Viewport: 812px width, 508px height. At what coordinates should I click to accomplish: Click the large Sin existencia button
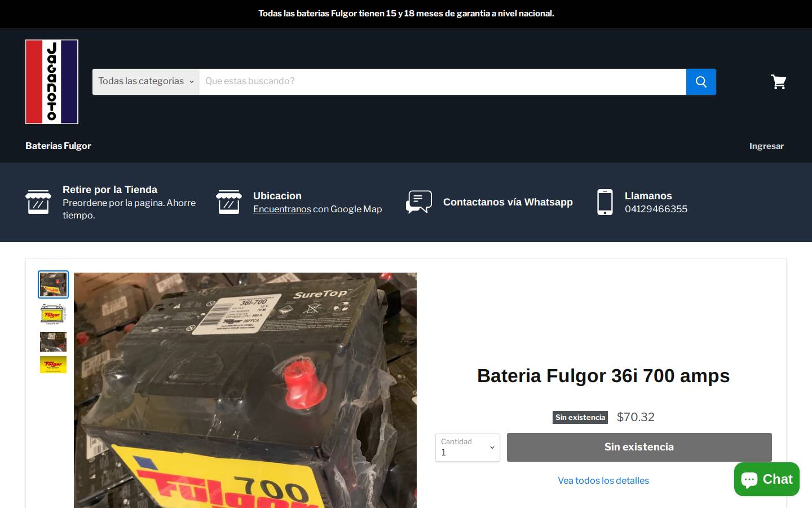(639, 447)
